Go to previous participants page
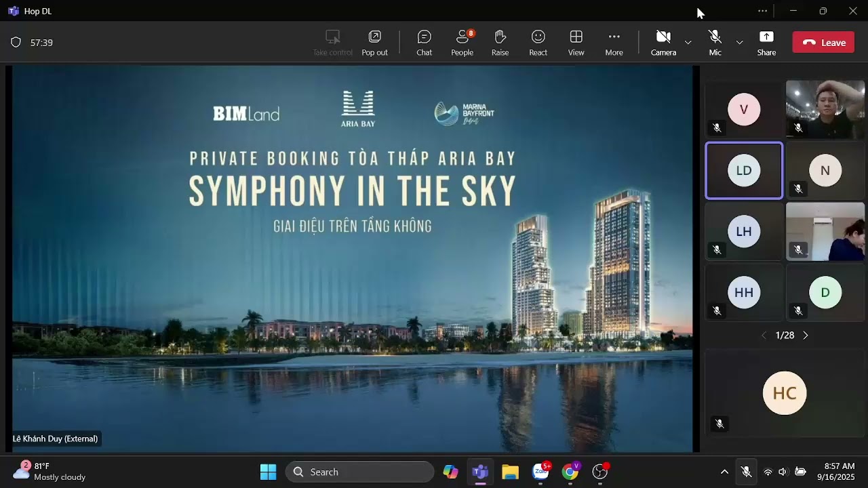Screen dimensions: 868x488 pos(764,335)
